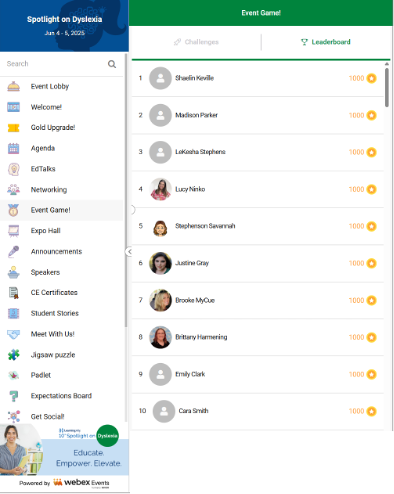This screenshot has height=494, width=394.
Task: Open the Padlet page
Action: pyautogui.click(x=62, y=375)
